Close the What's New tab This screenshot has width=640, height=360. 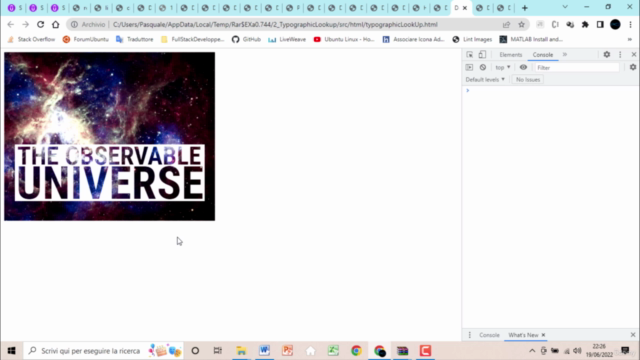click(x=543, y=335)
